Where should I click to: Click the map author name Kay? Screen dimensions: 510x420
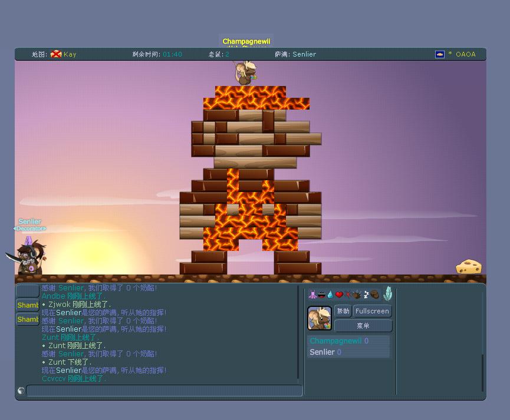70,54
